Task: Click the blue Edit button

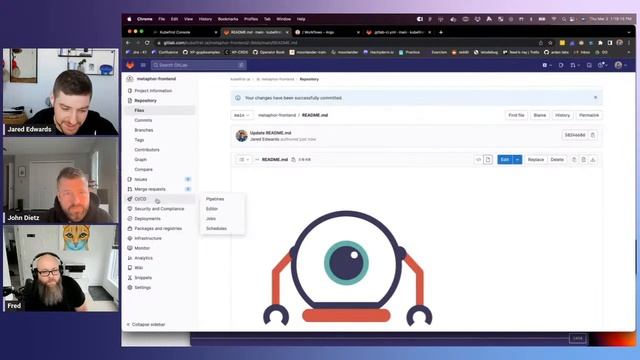Action: coord(505,160)
